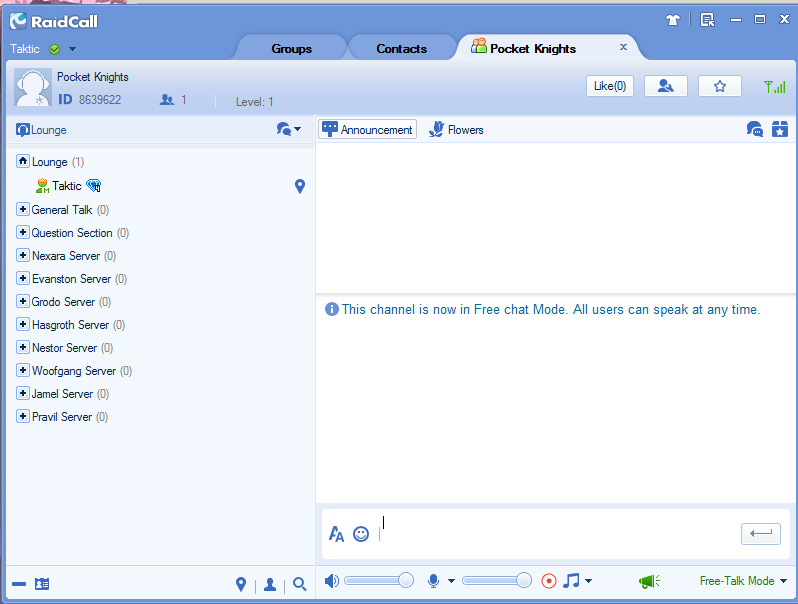This screenshot has height=604, width=798.
Task: Click the location pin next to Taktic
Action: pyautogui.click(x=300, y=186)
